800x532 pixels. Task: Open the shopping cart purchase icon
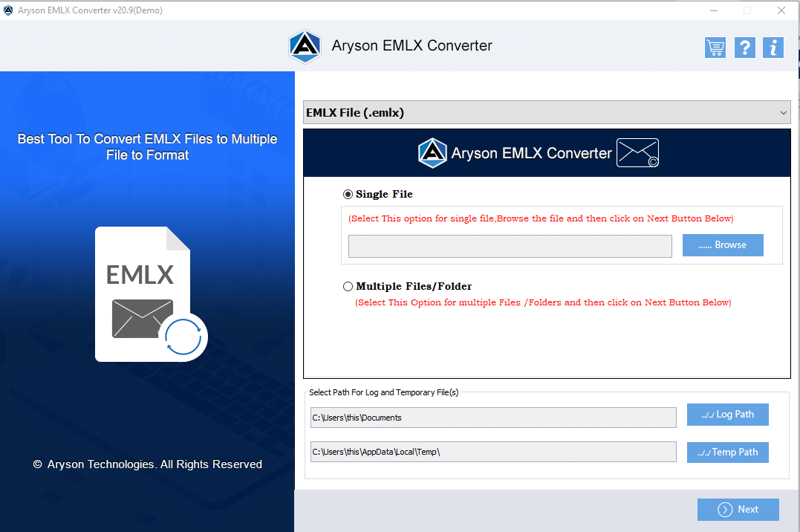715,48
